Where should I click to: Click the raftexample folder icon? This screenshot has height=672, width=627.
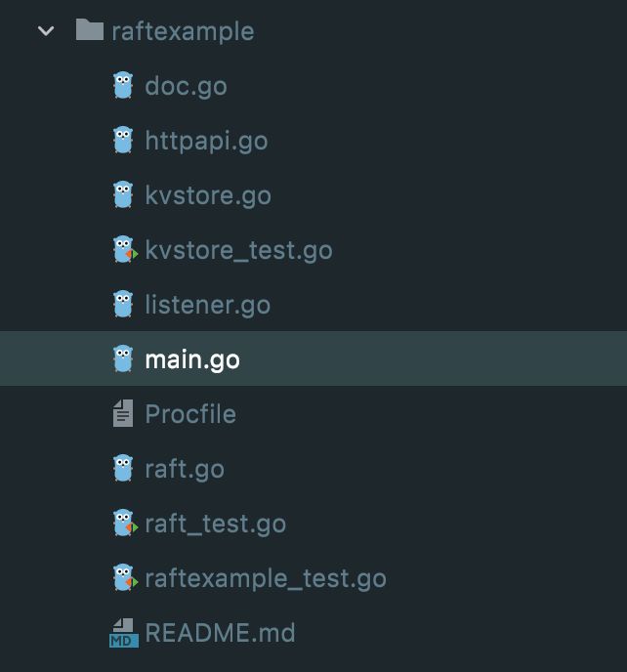pos(90,29)
